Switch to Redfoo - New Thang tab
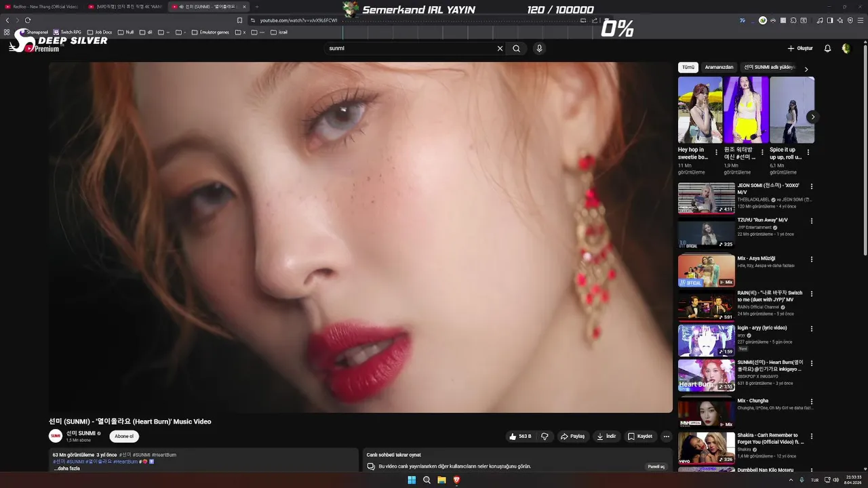868x488 pixels. (42, 7)
